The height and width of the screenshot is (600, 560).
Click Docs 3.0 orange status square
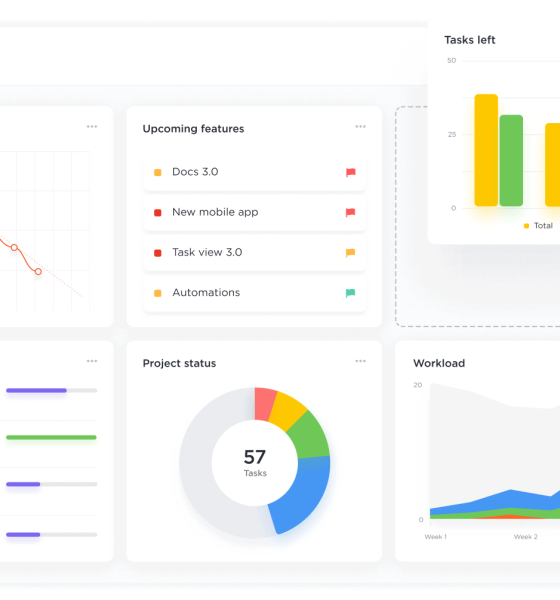pos(157,173)
